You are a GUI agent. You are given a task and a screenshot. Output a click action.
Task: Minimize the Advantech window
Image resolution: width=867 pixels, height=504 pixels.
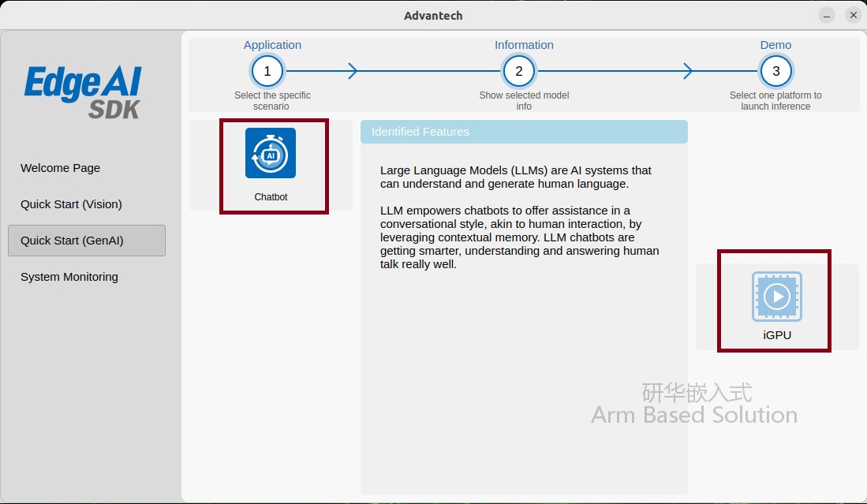(827, 16)
